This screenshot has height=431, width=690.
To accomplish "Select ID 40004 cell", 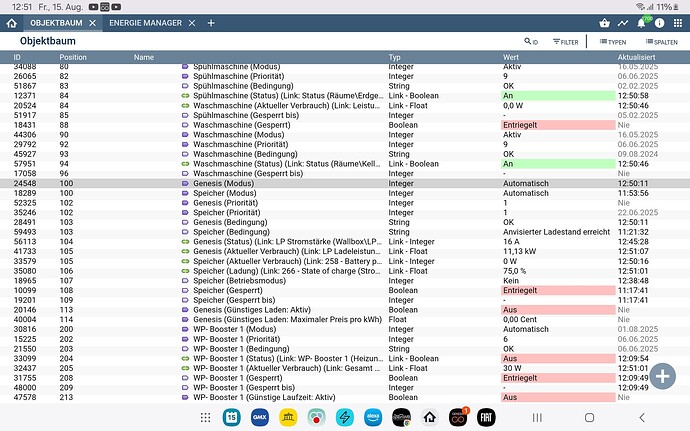I will [25, 320].
